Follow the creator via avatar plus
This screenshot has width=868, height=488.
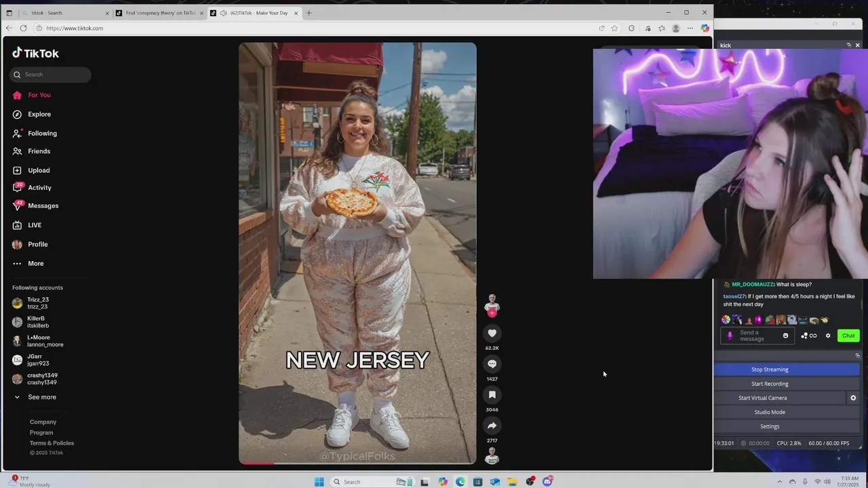click(x=492, y=312)
